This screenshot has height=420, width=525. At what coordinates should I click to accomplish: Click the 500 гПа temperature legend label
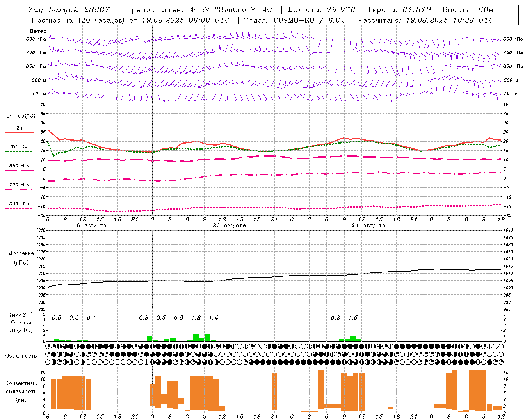pos(19,204)
